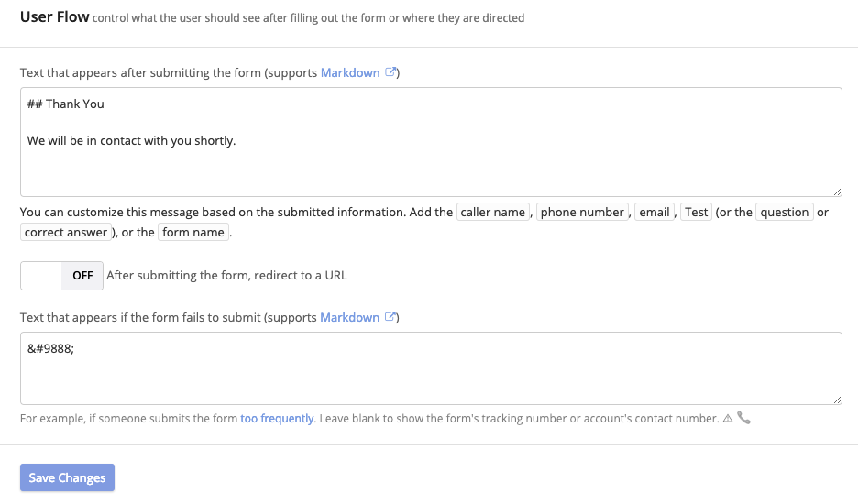The height and width of the screenshot is (504, 858).
Task: Insert the "question" tag
Action: click(785, 212)
